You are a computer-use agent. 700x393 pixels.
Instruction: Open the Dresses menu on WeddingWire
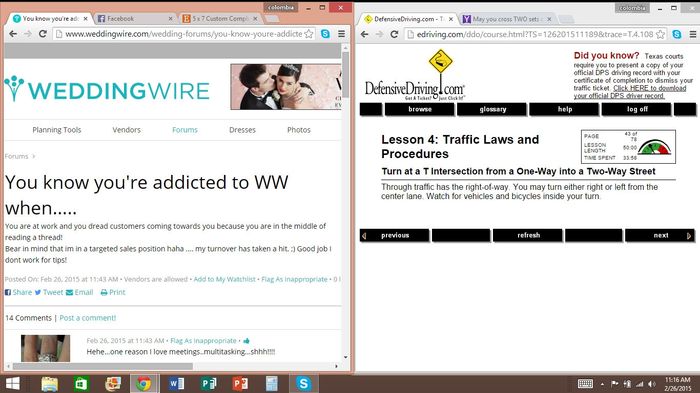[242, 130]
